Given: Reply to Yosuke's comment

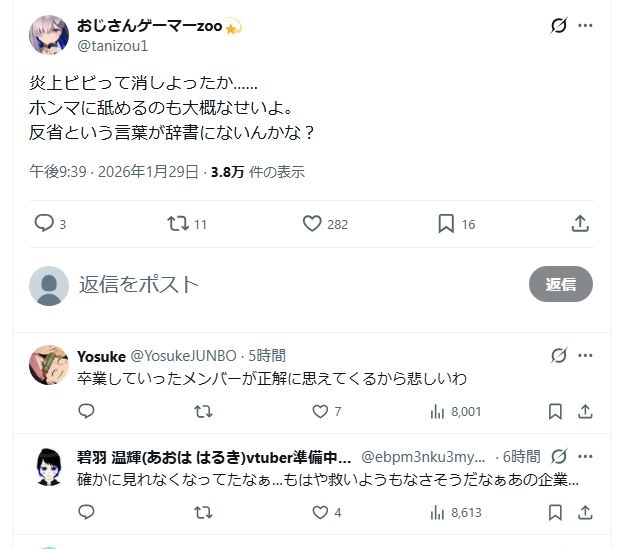Looking at the screenshot, I should [x=86, y=411].
